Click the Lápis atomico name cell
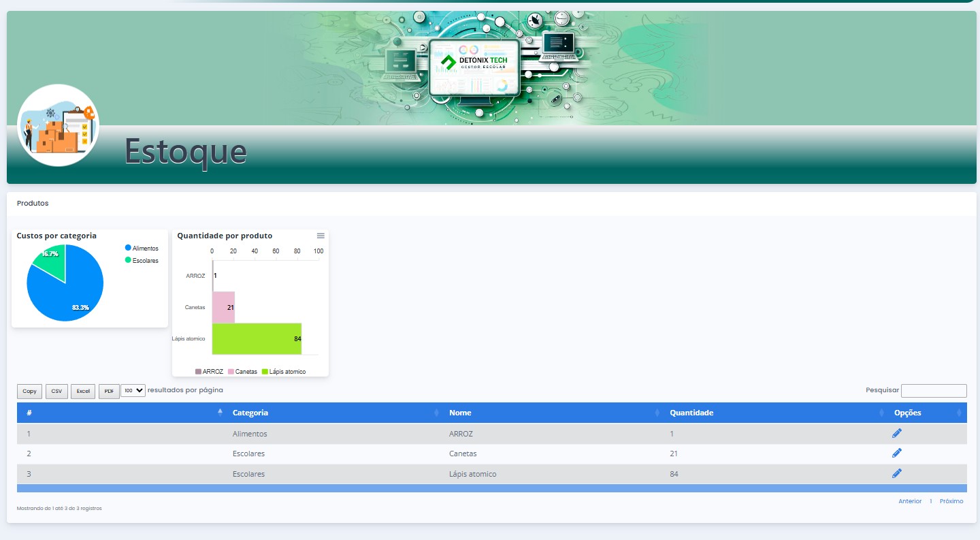The width and height of the screenshot is (980, 540). point(554,474)
